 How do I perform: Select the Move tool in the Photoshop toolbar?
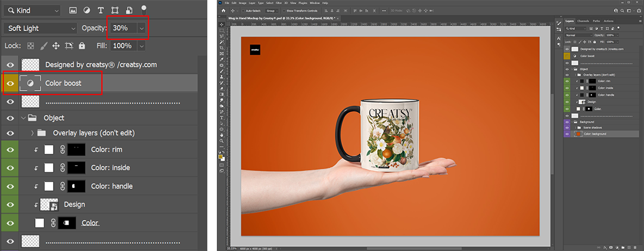click(x=222, y=24)
